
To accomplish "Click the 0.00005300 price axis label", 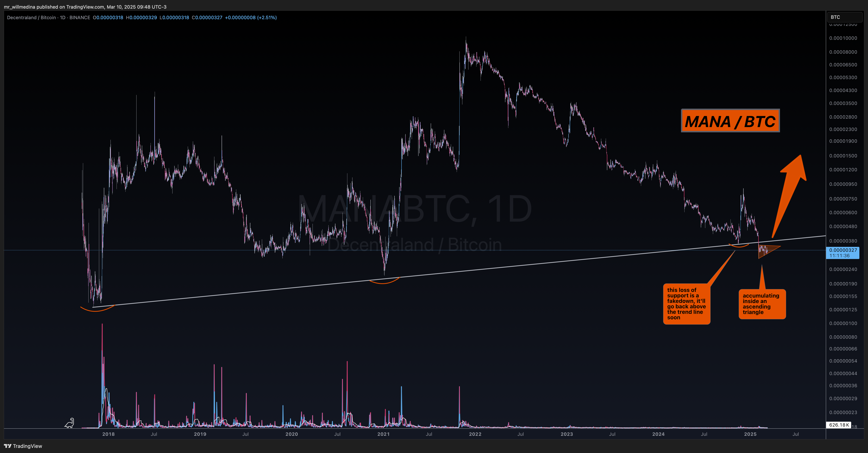I will click(843, 78).
